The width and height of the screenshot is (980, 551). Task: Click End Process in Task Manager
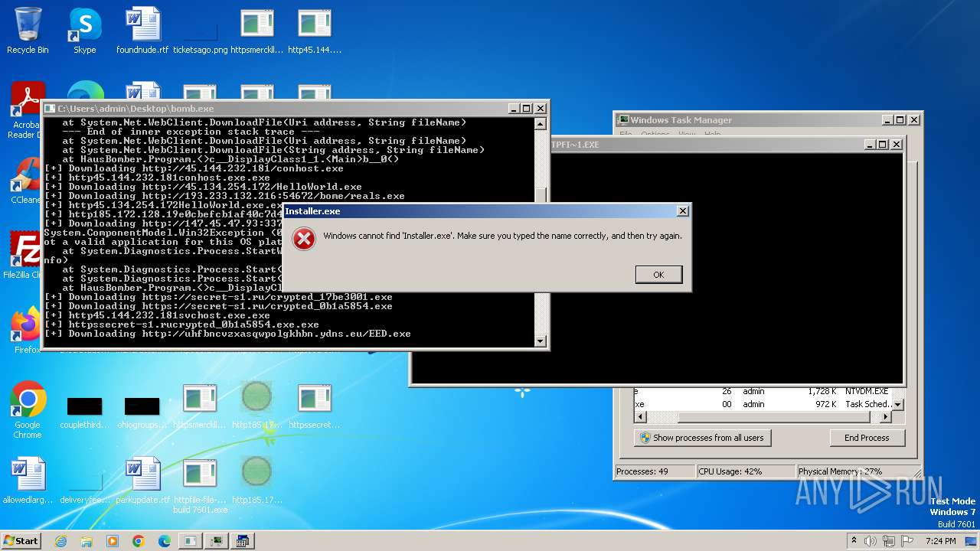867,438
